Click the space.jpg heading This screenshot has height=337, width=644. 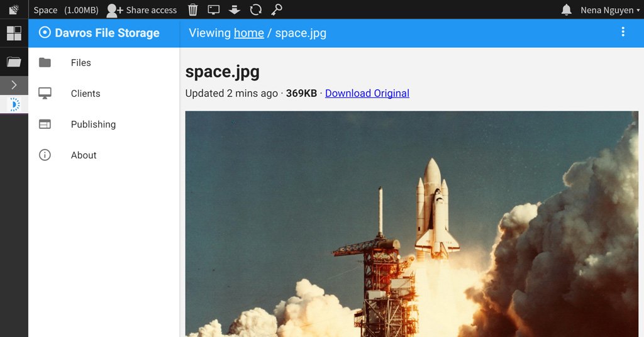(222, 72)
